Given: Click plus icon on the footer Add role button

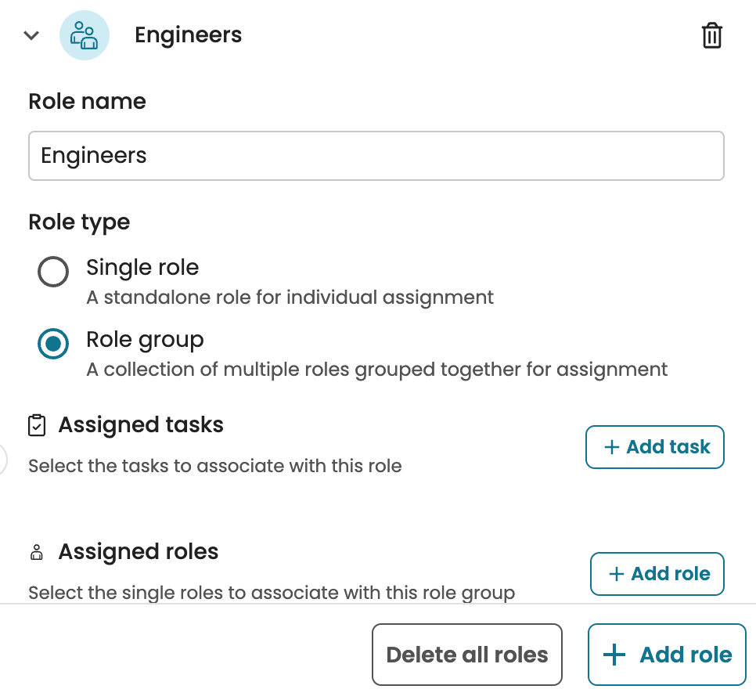Looking at the screenshot, I should 615,655.
